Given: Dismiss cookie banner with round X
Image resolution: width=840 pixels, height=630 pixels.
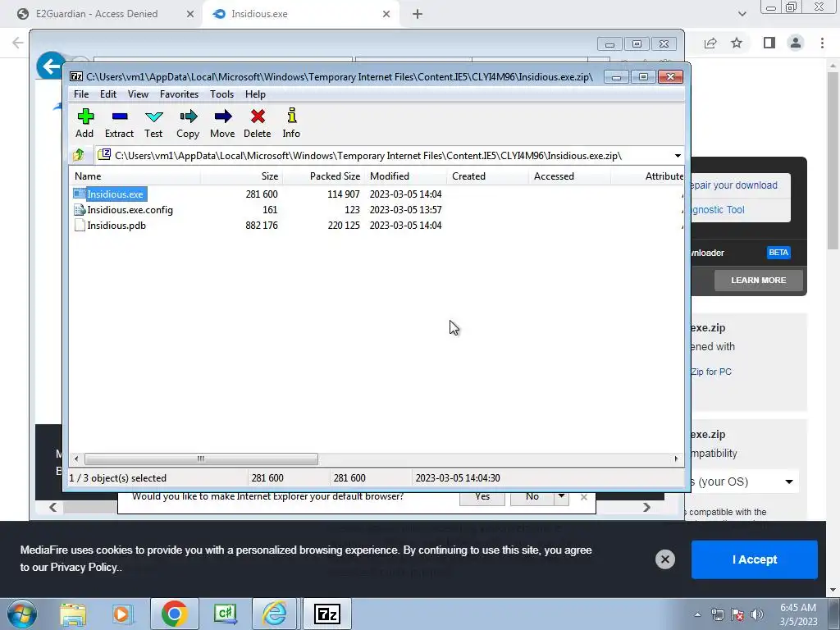Looking at the screenshot, I should (664, 559).
